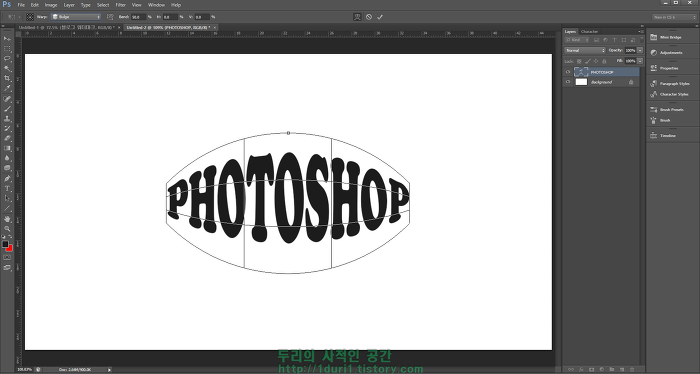This screenshot has width=700, height=374.
Task: Toggle smart object layer filter
Action: [x=633, y=40]
